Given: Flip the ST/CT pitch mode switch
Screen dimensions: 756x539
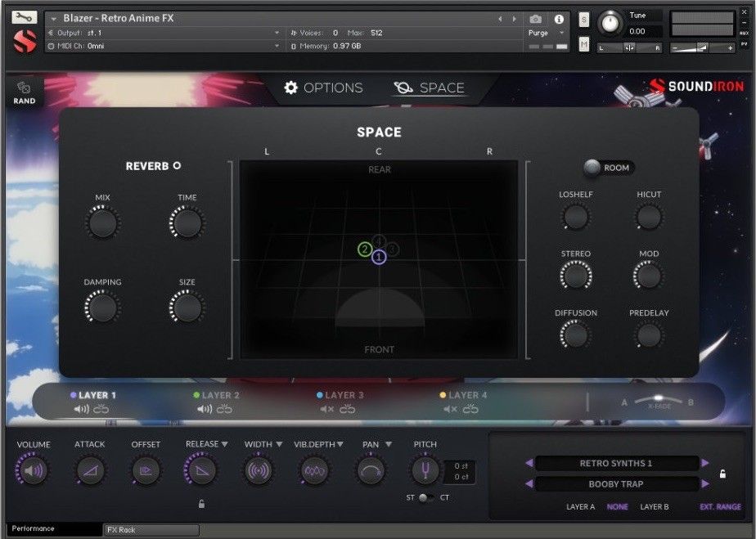Looking at the screenshot, I should tap(425, 498).
